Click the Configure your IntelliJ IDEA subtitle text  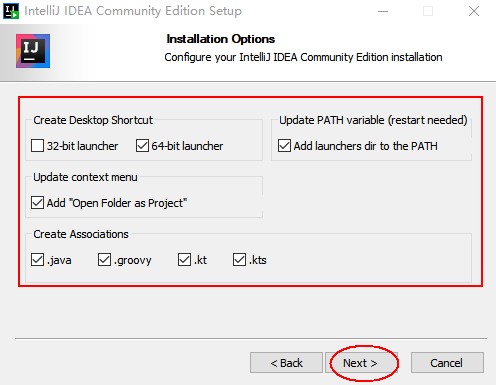pos(303,57)
